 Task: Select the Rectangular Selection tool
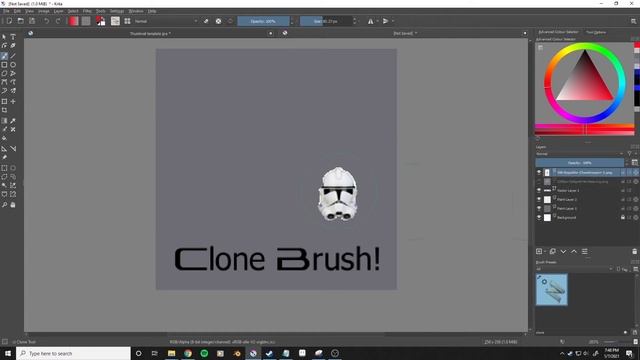4,168
